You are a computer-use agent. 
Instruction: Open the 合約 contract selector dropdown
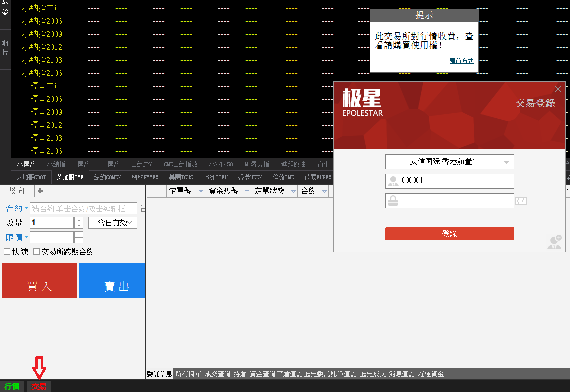point(26,208)
